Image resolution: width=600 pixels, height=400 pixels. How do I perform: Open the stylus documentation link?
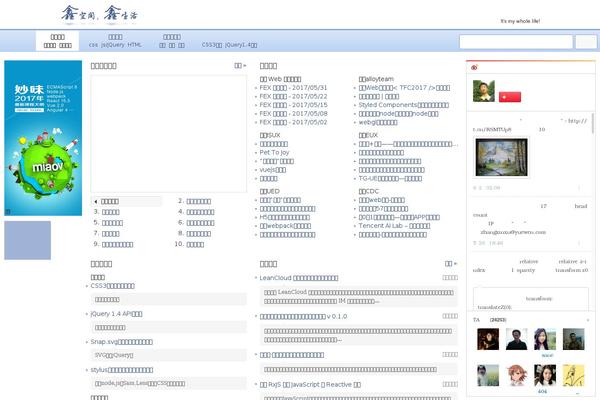click(122, 370)
